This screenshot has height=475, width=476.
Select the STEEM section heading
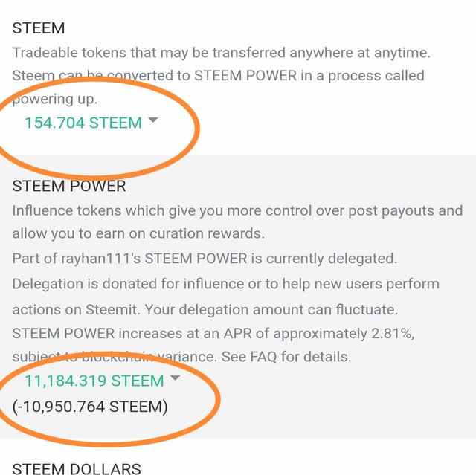pos(39,28)
